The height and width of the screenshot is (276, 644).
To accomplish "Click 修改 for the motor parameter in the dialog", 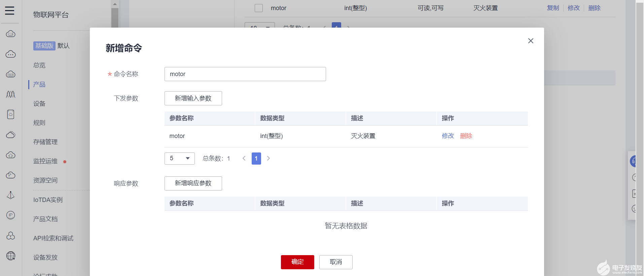I will [448, 136].
